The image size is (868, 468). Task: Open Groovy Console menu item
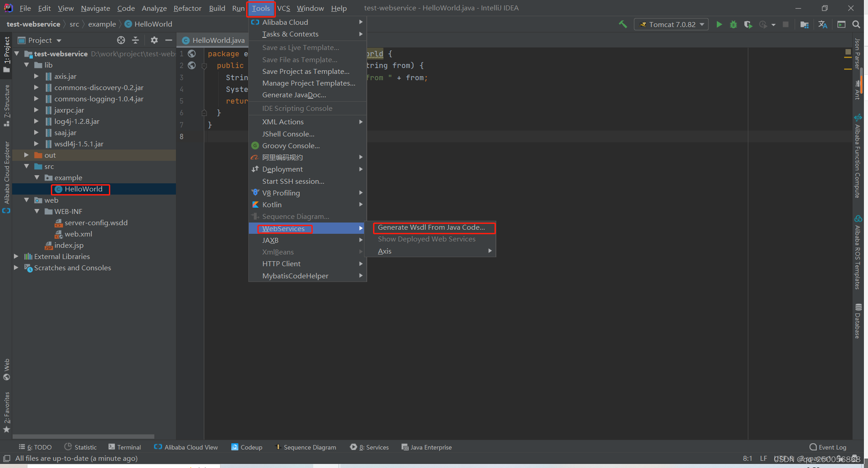(308, 145)
